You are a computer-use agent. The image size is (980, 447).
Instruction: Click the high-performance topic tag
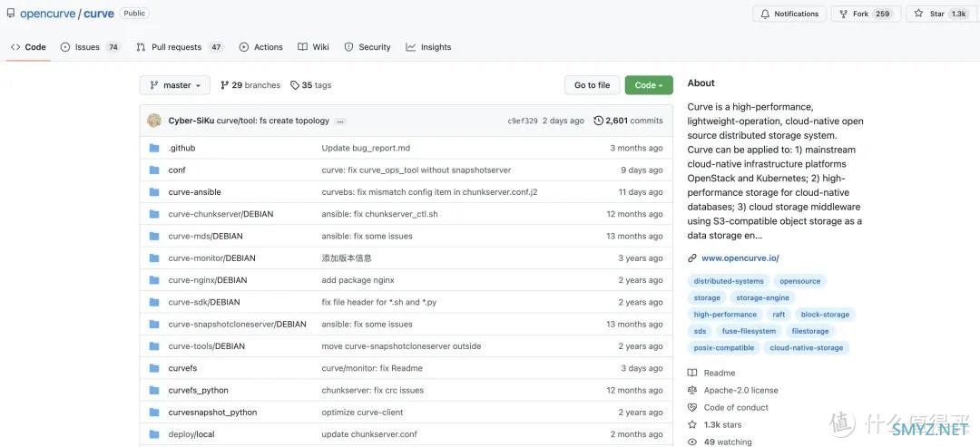coord(725,315)
